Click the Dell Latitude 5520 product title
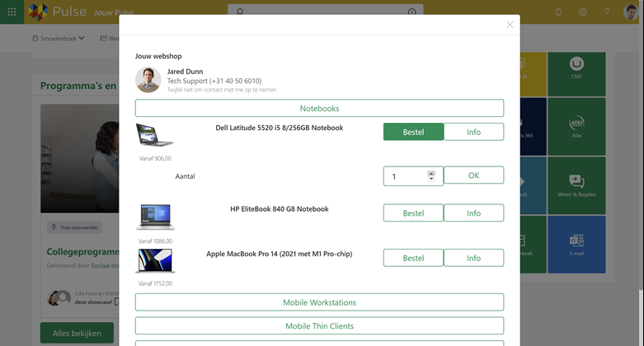 click(x=280, y=128)
